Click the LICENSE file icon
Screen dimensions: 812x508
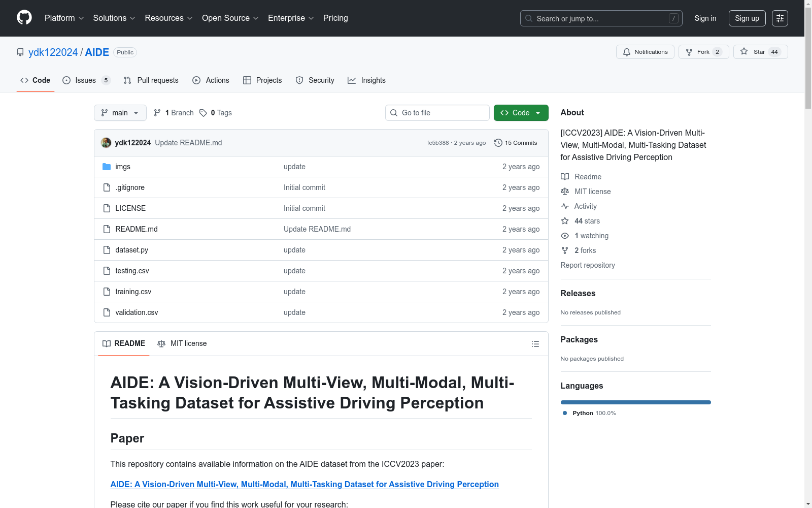[x=107, y=208]
